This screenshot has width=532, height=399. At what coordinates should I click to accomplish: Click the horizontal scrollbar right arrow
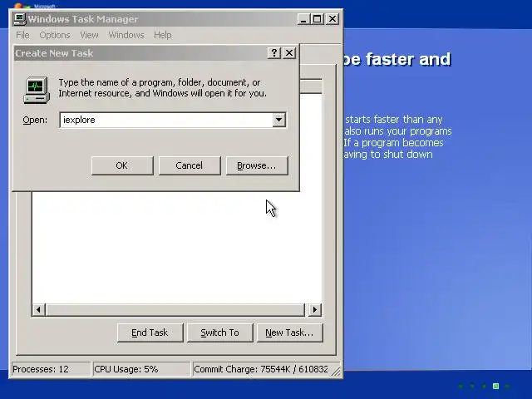pos(315,309)
